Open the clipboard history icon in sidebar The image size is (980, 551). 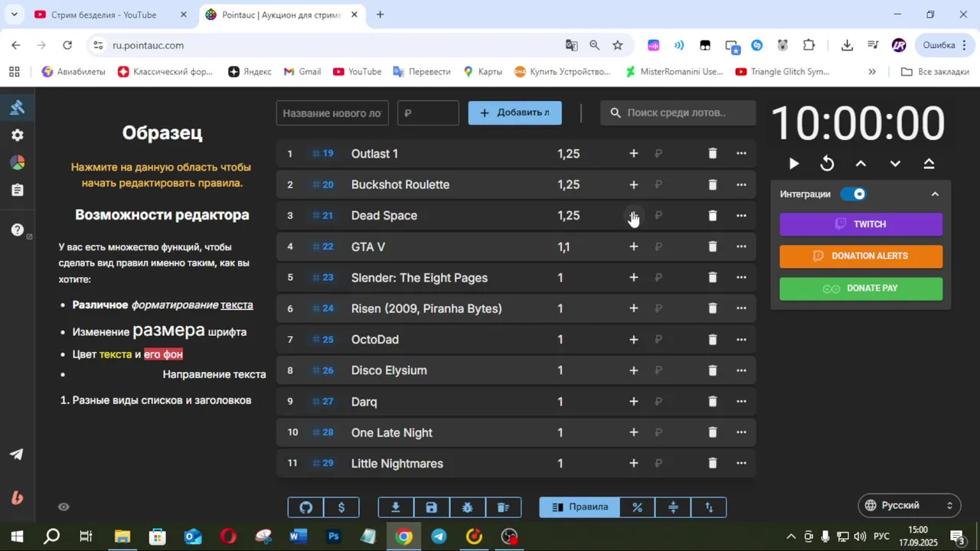pyautogui.click(x=17, y=190)
